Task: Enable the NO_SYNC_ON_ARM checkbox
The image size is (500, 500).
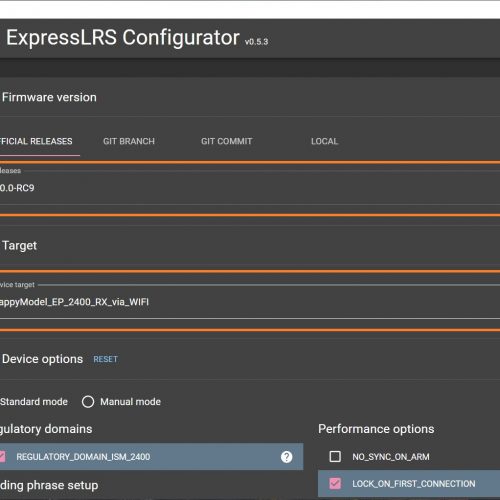Action: tap(335, 456)
